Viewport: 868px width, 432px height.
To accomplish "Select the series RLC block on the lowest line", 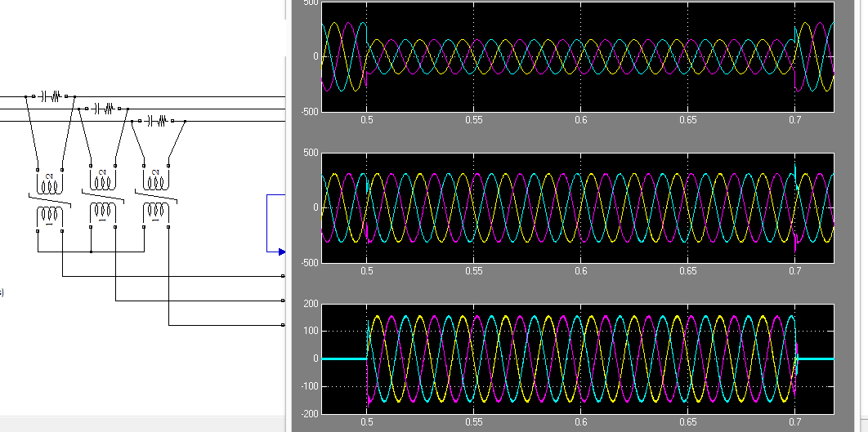I will 156,121.
